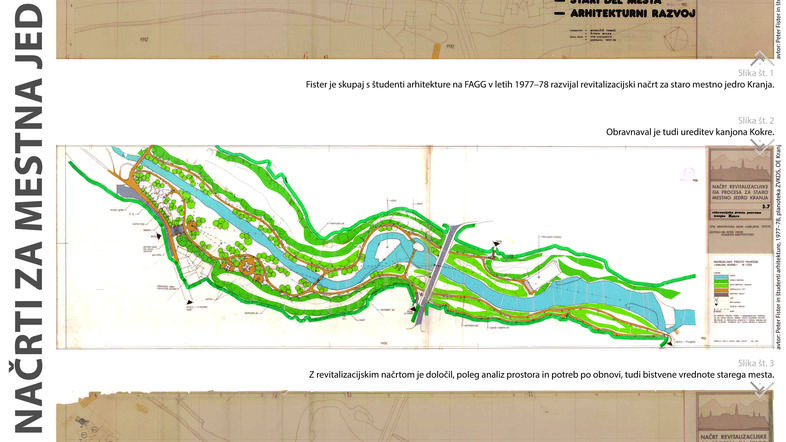Open the Slika št. 1 caption label
Screen dimensions: 786x442
coord(755,74)
